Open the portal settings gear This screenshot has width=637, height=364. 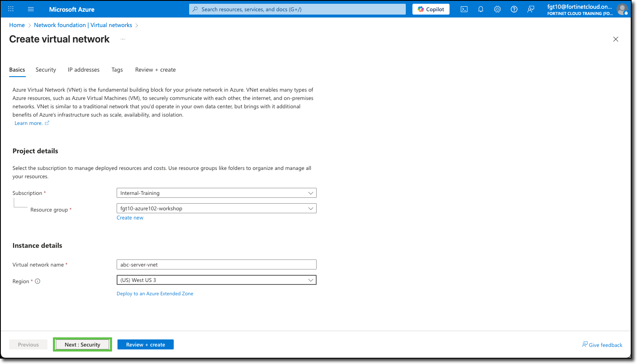click(x=497, y=9)
